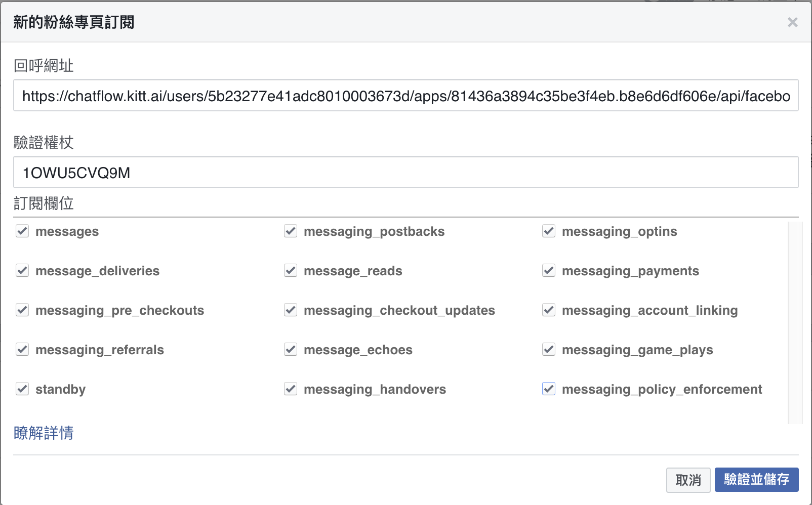
Task: Disable the messaging_optins checkbox
Action: pos(549,231)
